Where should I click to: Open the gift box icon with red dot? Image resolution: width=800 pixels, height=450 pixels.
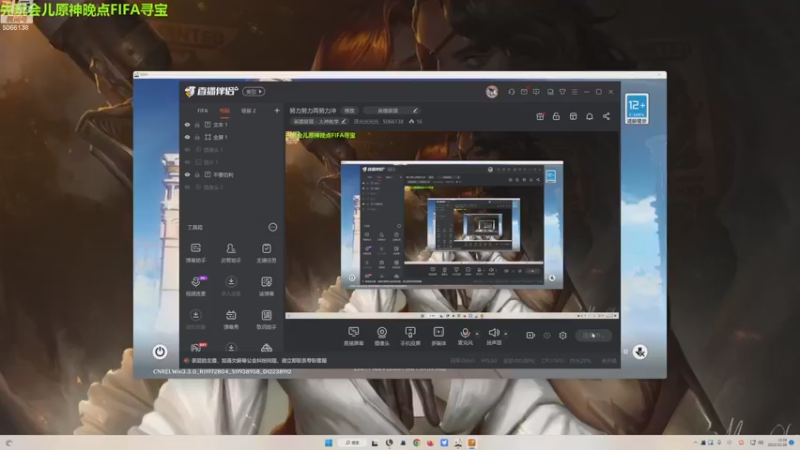[540, 116]
